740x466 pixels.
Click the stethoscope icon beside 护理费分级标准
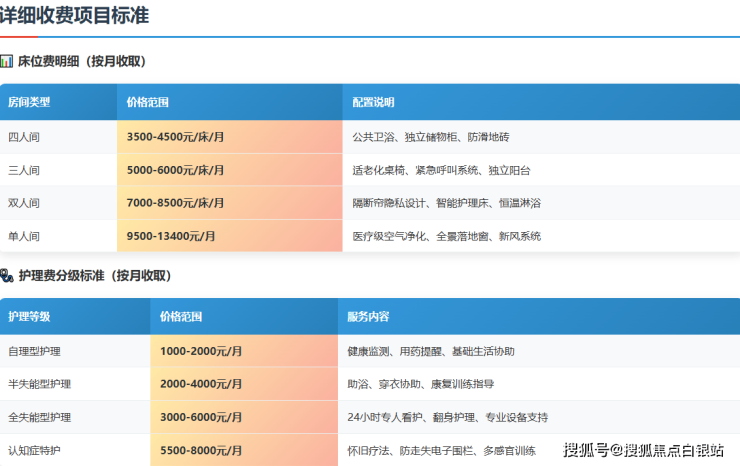click(7, 276)
